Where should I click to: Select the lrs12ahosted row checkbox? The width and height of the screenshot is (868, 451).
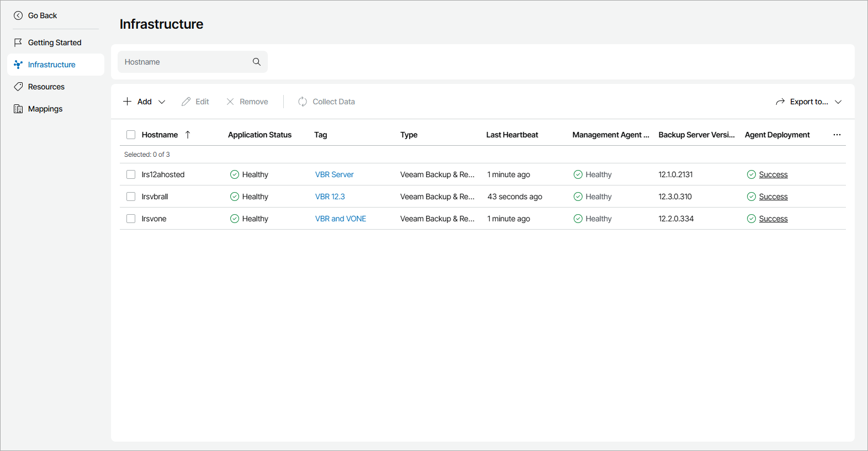[131, 174]
